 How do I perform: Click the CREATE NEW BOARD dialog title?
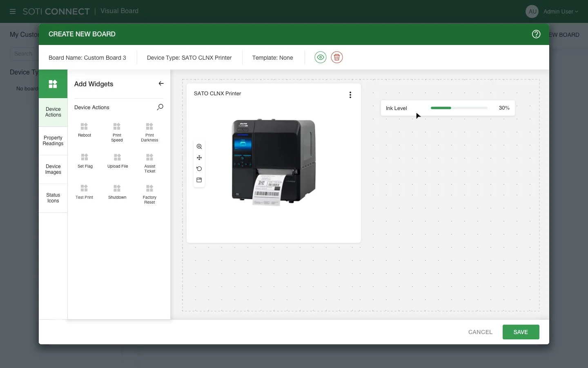tap(82, 34)
